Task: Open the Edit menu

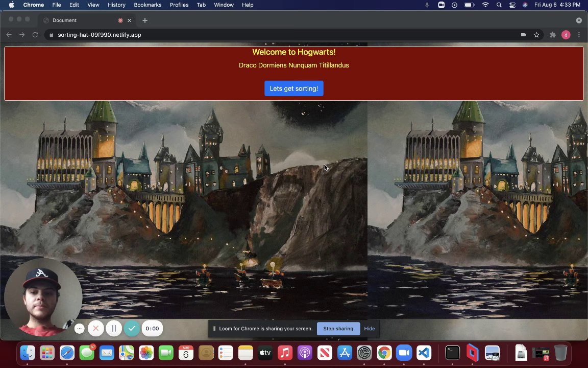Action: click(74, 5)
